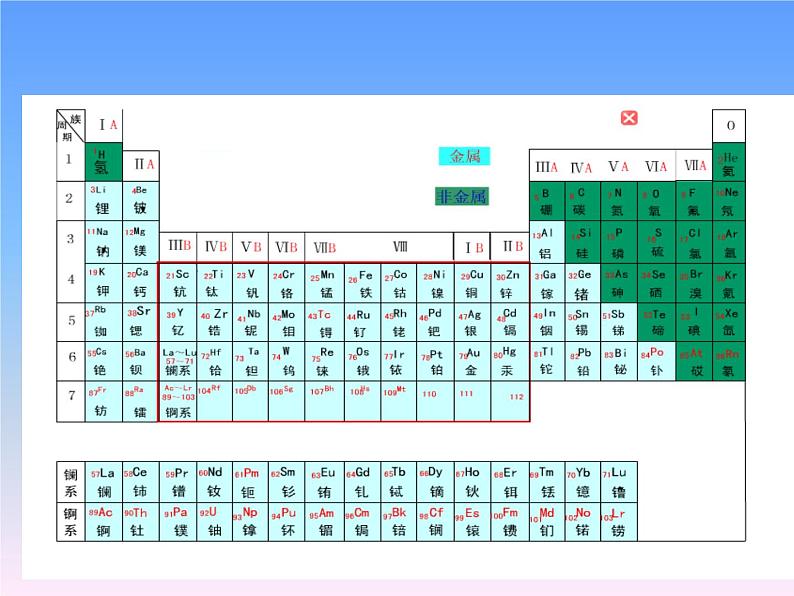Select calcium Ca 钙 cell
794x596 pixels.
(141, 283)
